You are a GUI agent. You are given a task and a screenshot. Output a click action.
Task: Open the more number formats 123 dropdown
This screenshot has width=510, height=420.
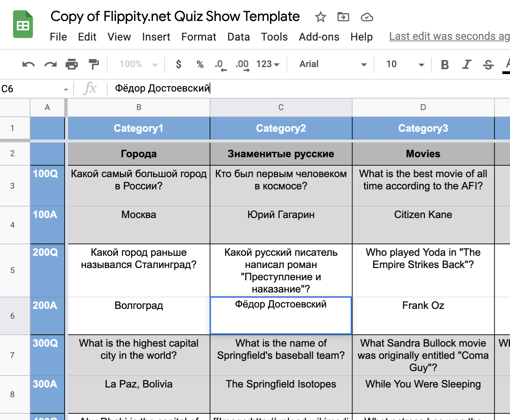(x=268, y=64)
